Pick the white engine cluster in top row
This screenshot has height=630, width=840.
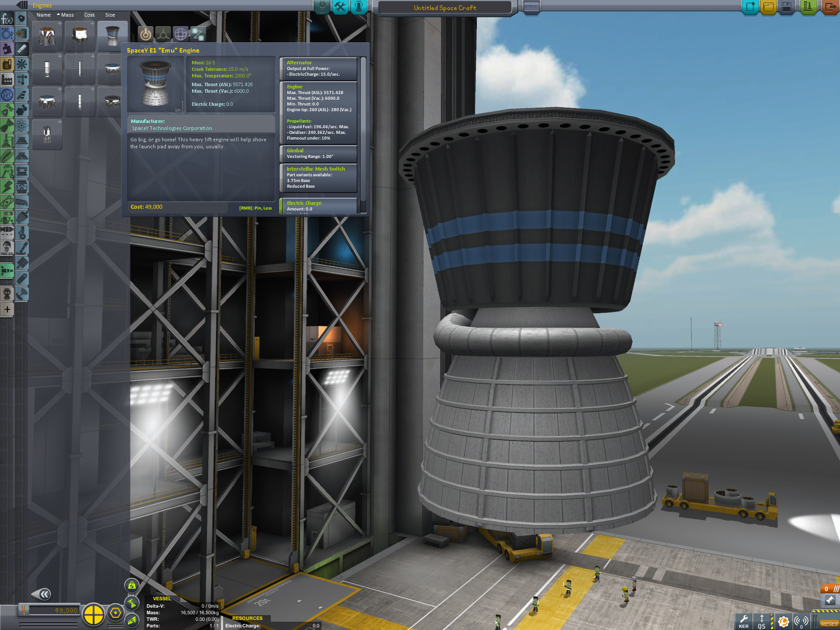coord(80,36)
